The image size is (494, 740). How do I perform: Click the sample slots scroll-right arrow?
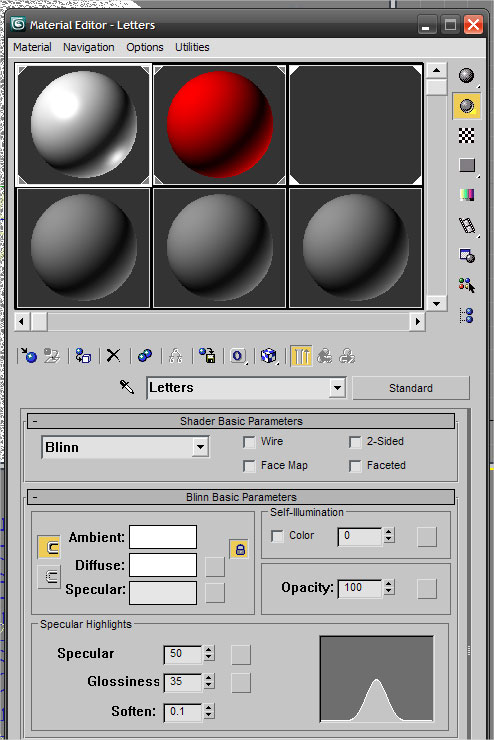click(x=418, y=322)
